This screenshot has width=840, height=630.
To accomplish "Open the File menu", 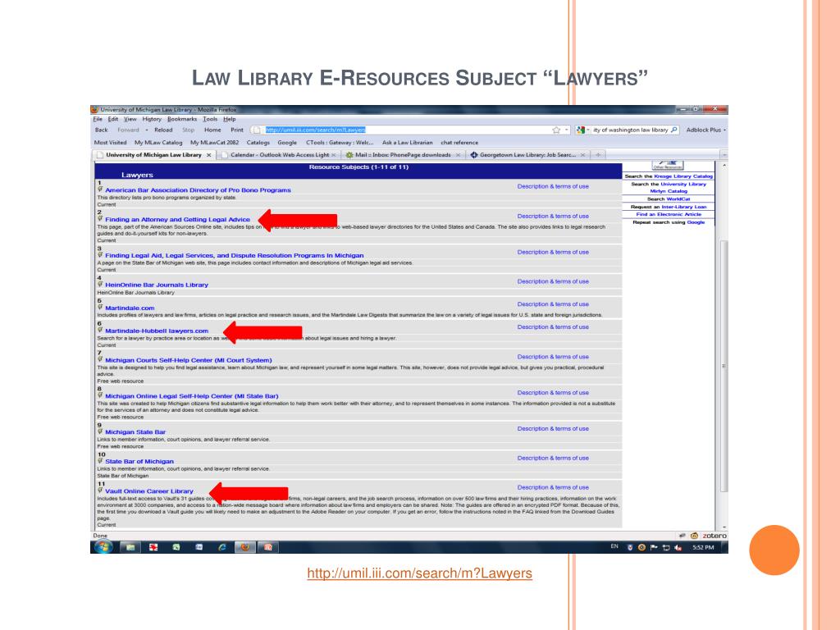I will pos(98,120).
